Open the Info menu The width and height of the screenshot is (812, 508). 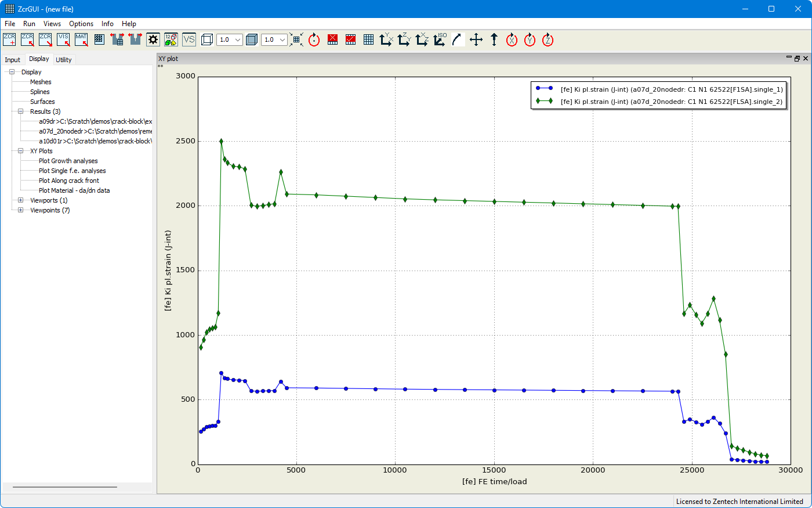coord(107,24)
